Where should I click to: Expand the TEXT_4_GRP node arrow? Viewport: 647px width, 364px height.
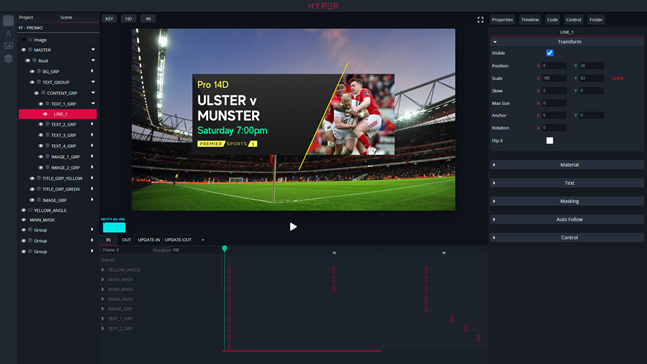pos(92,146)
